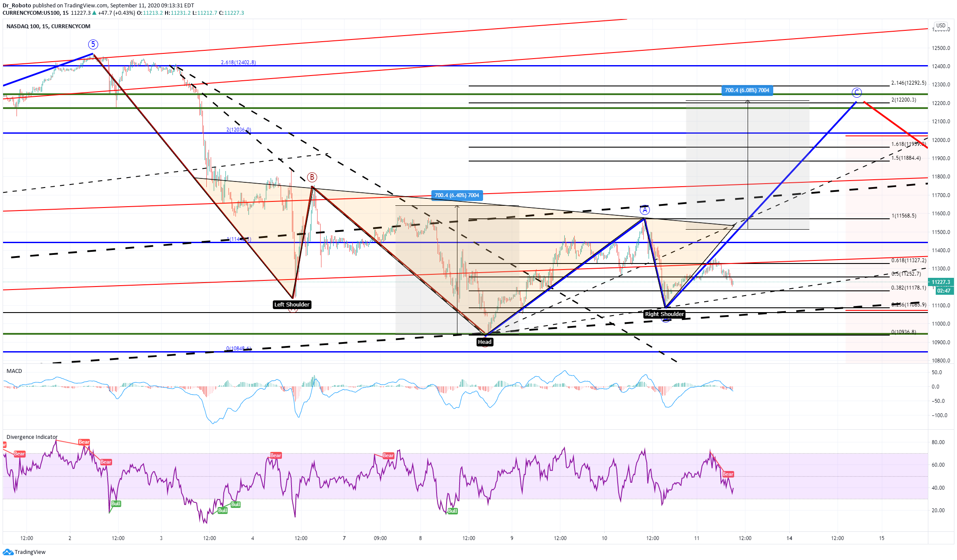Select the Fibonacci 1.5(11884.4) label
957x560 pixels.
pos(906,158)
